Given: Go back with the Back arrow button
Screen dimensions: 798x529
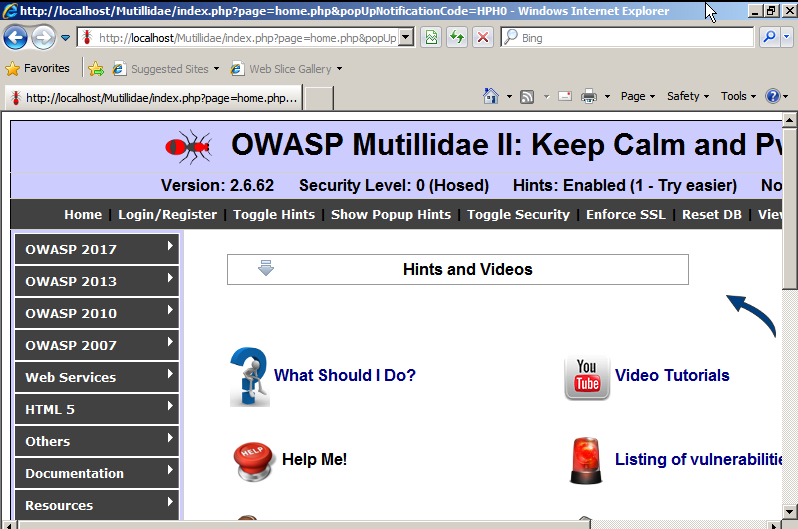Looking at the screenshot, I should tap(15, 38).
